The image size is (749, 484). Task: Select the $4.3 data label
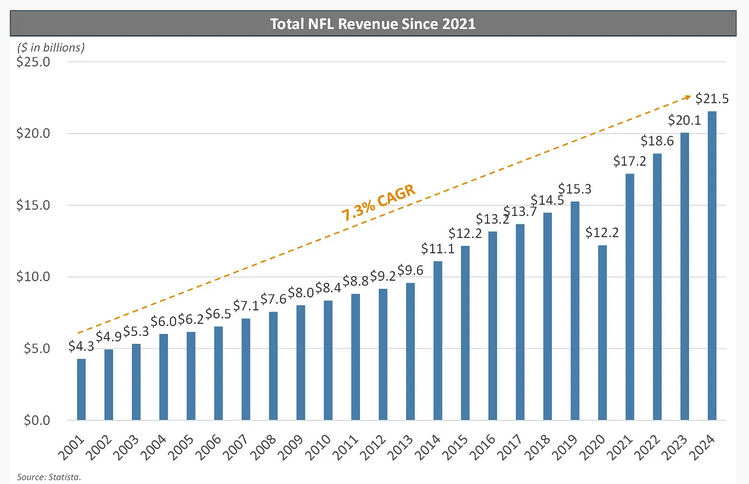[x=81, y=346]
